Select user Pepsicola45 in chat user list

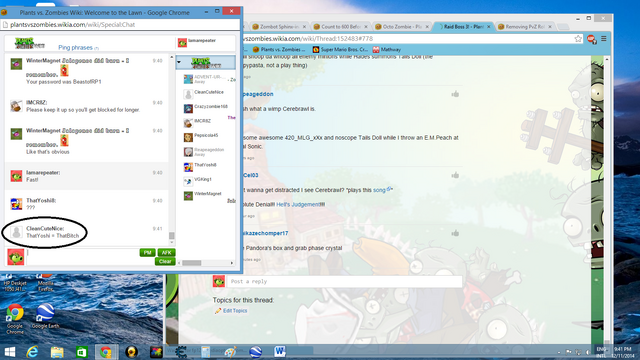point(206,136)
